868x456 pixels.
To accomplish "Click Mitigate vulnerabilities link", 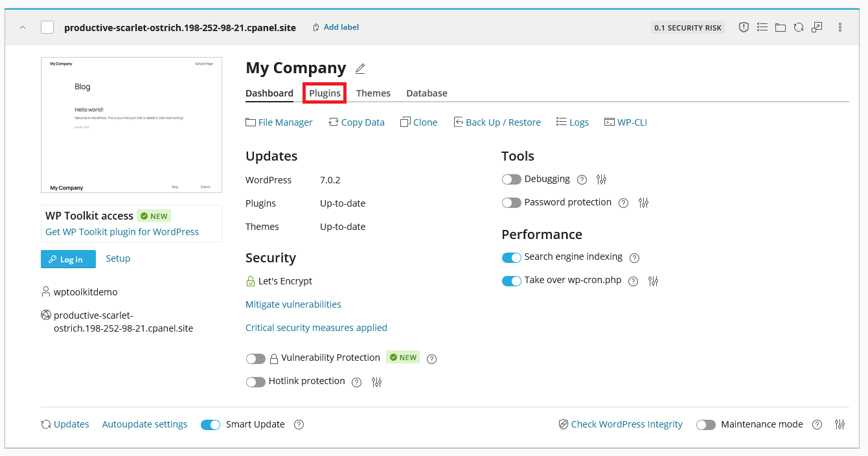I will point(293,304).
